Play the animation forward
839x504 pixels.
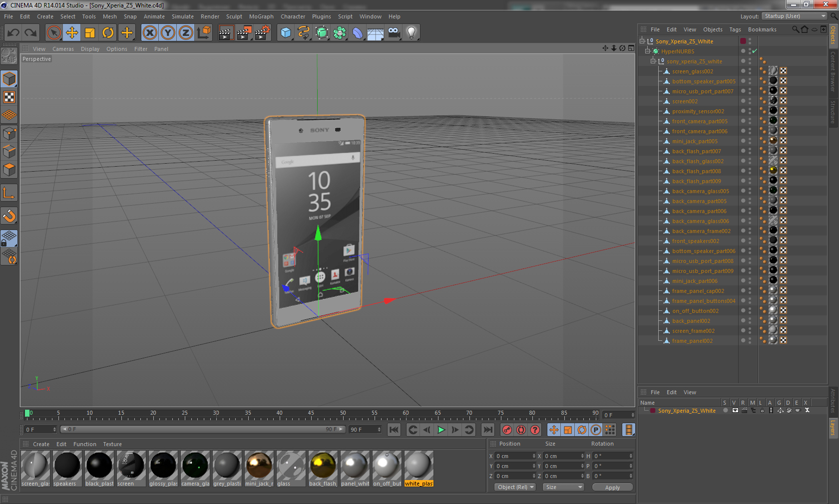441,430
